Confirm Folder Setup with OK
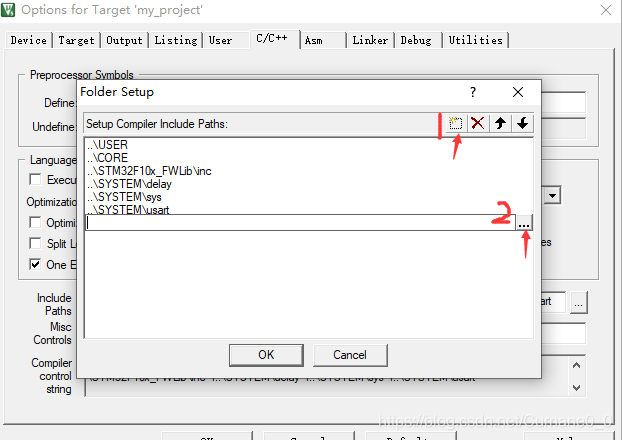Image resolution: width=622 pixels, height=440 pixels. [266, 355]
